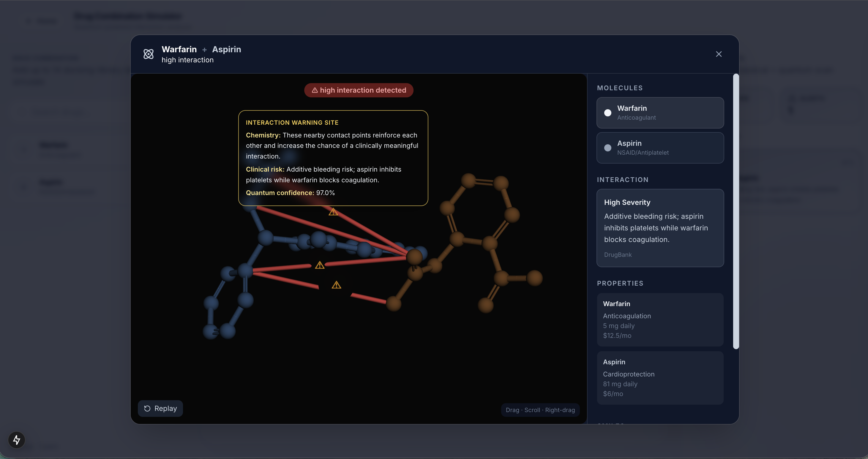
Task: Click the lightning bolt icon in bottom corner
Action: [17, 440]
